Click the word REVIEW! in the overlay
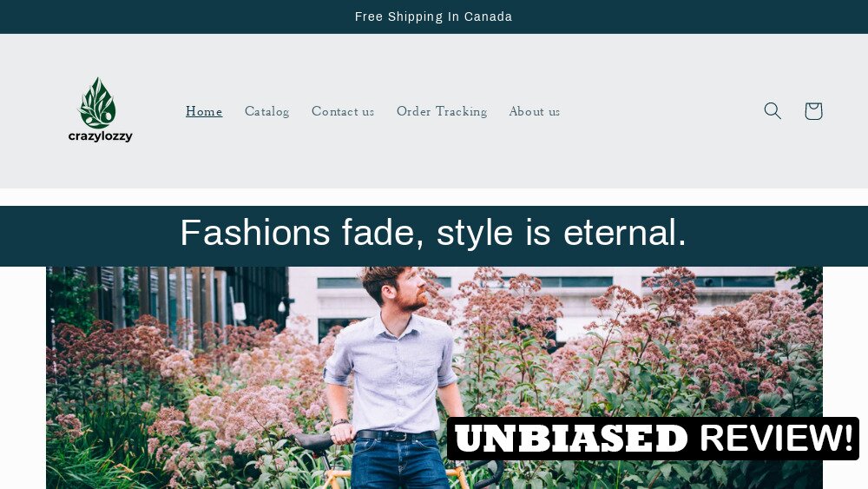868x489 pixels. [777, 438]
